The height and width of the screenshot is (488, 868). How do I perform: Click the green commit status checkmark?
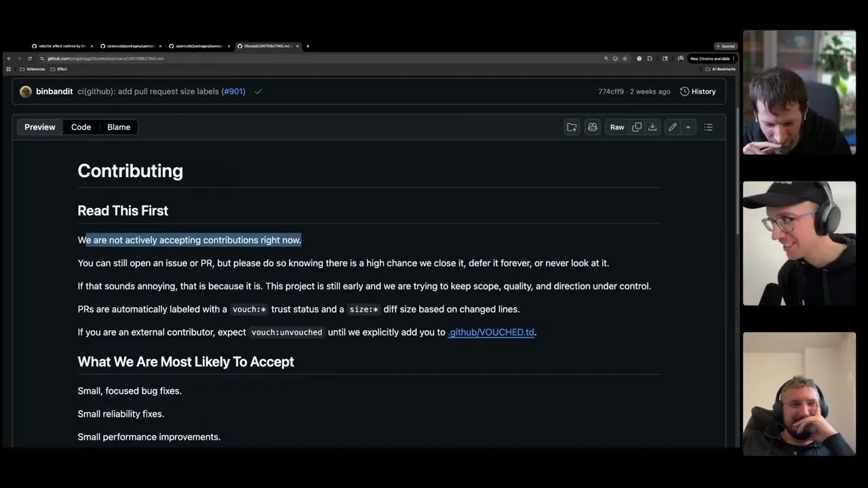point(258,91)
